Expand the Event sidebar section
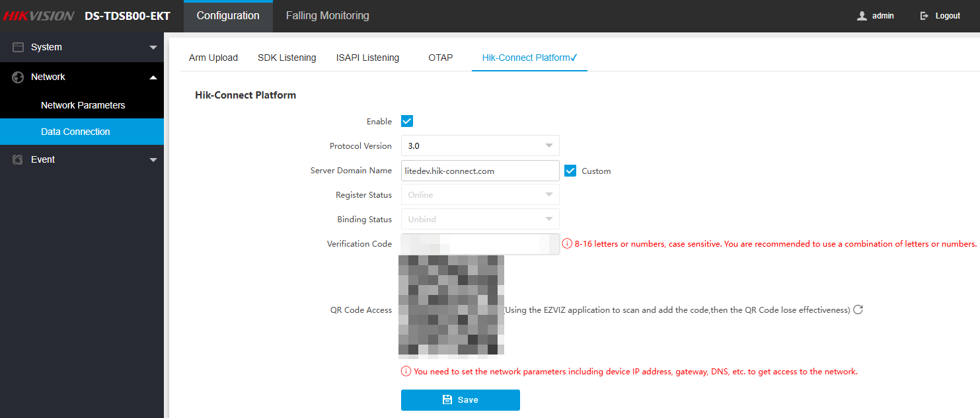 (x=153, y=160)
